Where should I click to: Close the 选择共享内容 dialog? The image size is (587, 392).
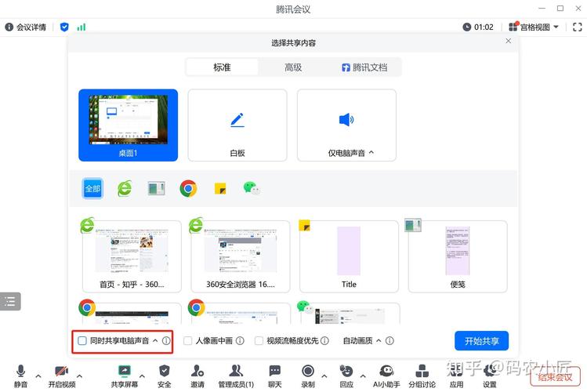[508, 41]
